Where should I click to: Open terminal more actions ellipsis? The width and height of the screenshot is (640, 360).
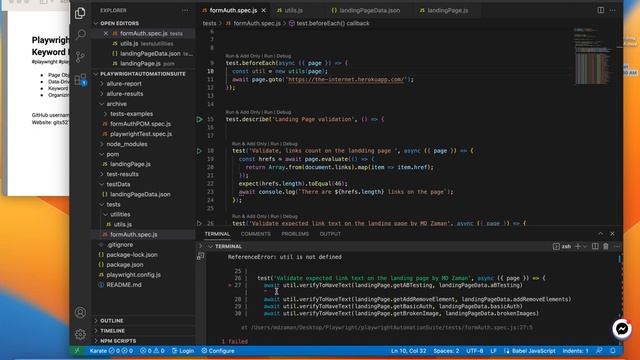tap(616, 247)
